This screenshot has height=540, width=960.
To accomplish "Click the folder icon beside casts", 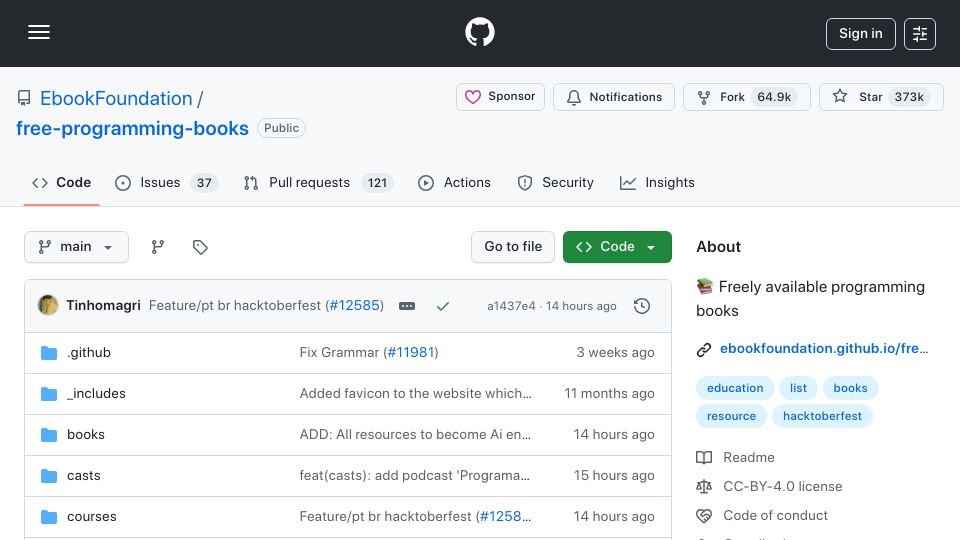I will [49, 476].
